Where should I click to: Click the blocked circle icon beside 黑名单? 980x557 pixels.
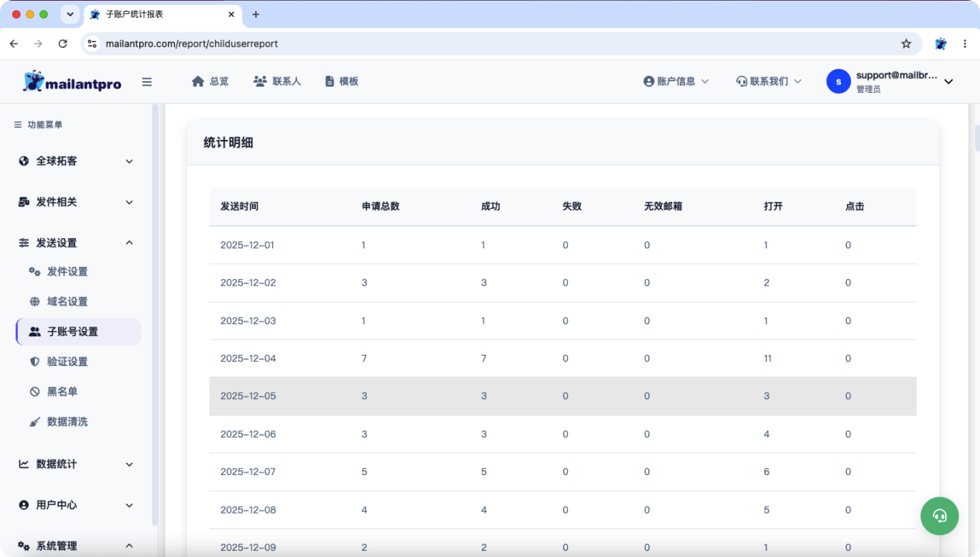click(x=35, y=391)
